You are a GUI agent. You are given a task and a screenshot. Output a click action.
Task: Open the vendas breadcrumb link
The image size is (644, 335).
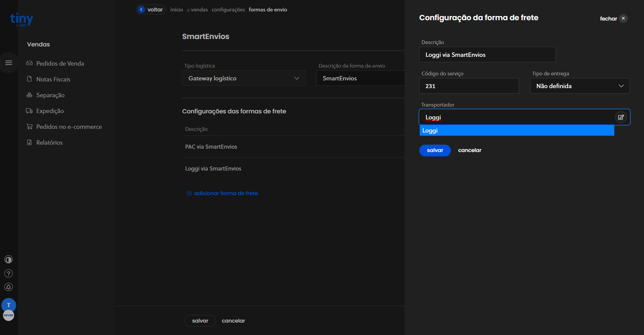click(199, 9)
